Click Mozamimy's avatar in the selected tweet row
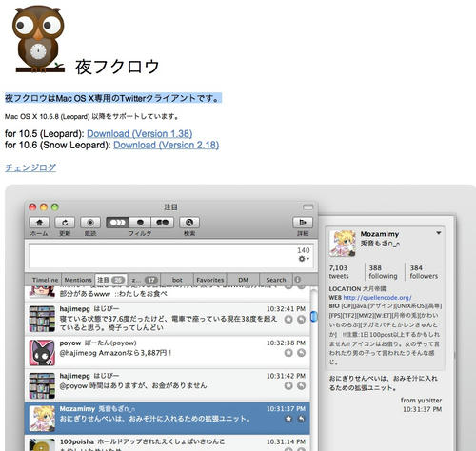Screen dimensions: 476x451 (42, 419)
